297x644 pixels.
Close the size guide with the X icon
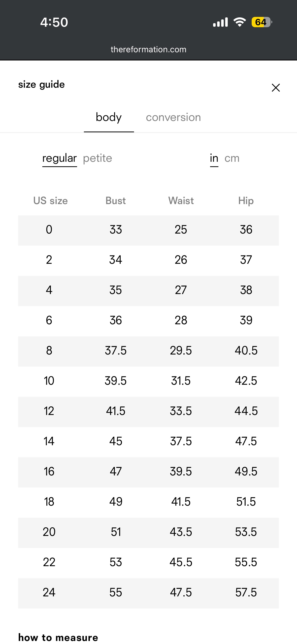coord(276,88)
